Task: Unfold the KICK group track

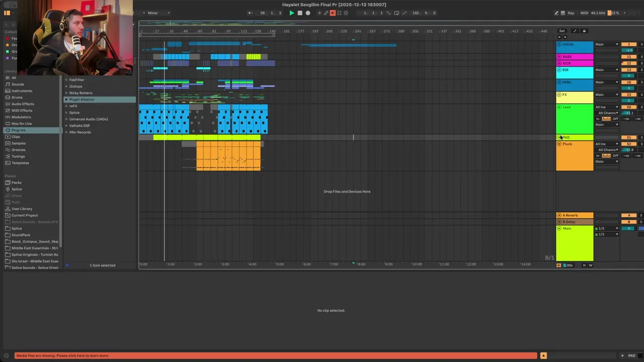Action: pos(559,63)
